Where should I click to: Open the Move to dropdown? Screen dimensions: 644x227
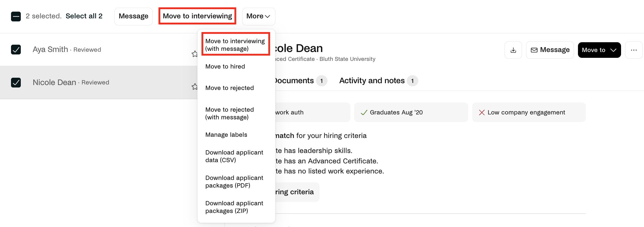point(599,50)
